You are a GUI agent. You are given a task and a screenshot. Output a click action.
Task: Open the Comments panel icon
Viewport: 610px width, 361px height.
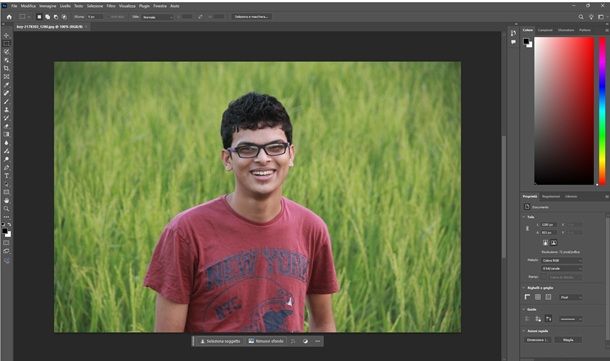tap(514, 42)
